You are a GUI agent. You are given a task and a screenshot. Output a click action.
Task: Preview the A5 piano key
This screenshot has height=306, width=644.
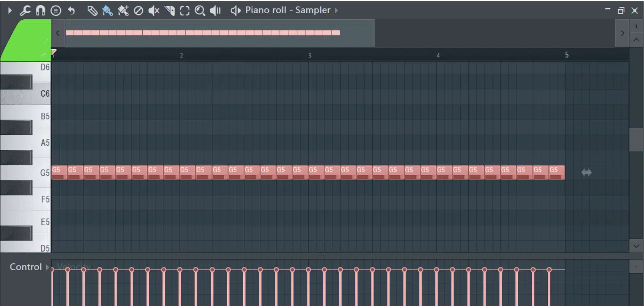pos(42,143)
